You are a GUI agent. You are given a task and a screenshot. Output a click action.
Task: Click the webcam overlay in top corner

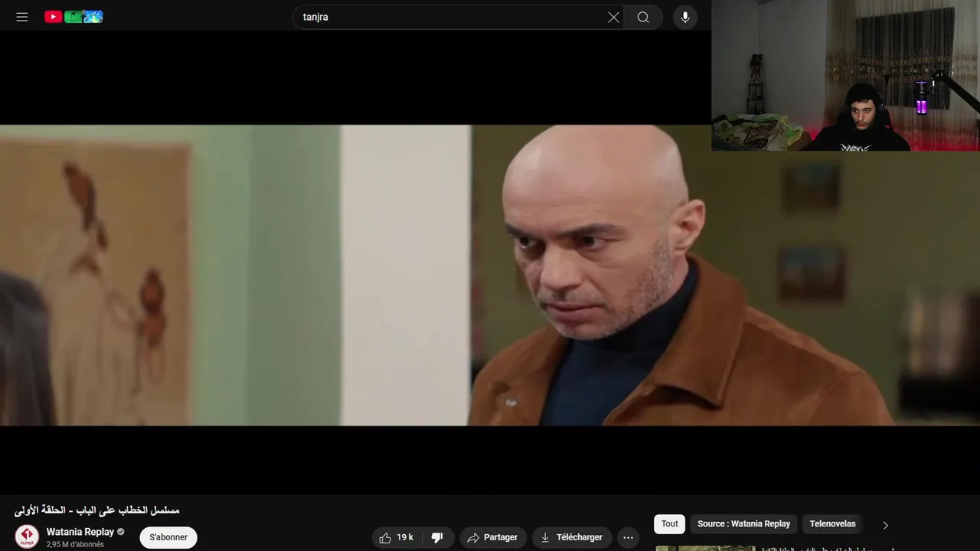click(x=845, y=75)
